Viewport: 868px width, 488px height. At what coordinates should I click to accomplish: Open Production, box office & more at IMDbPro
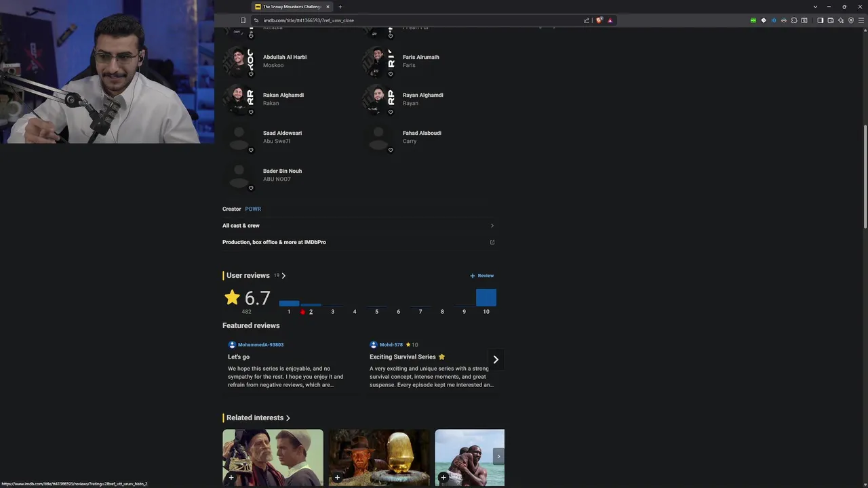click(x=274, y=242)
